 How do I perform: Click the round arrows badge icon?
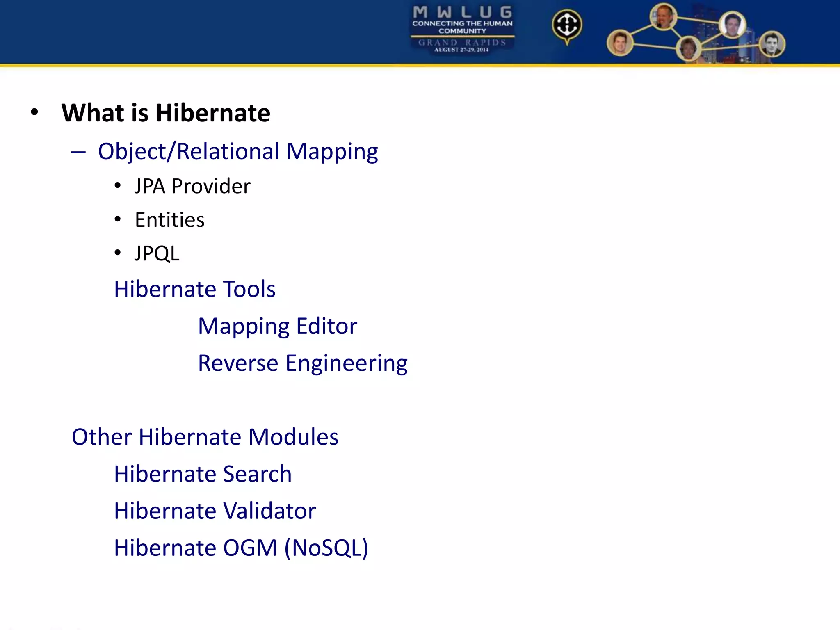567,26
